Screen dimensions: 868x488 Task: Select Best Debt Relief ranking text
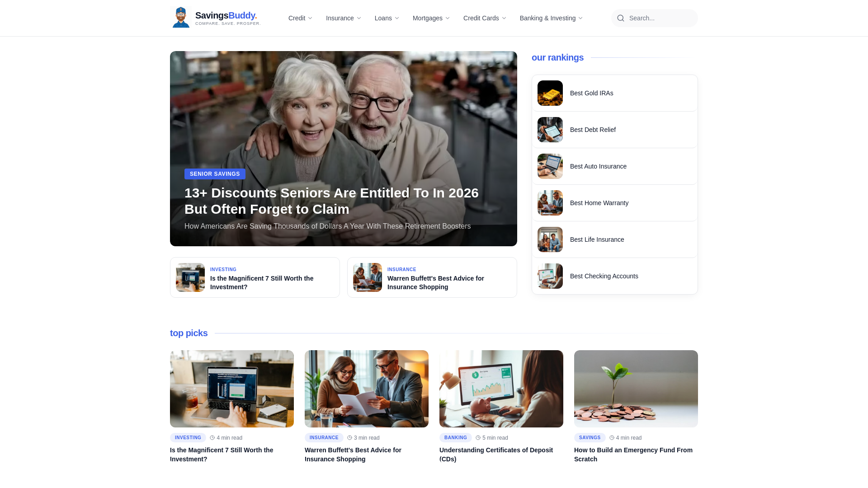click(x=593, y=130)
